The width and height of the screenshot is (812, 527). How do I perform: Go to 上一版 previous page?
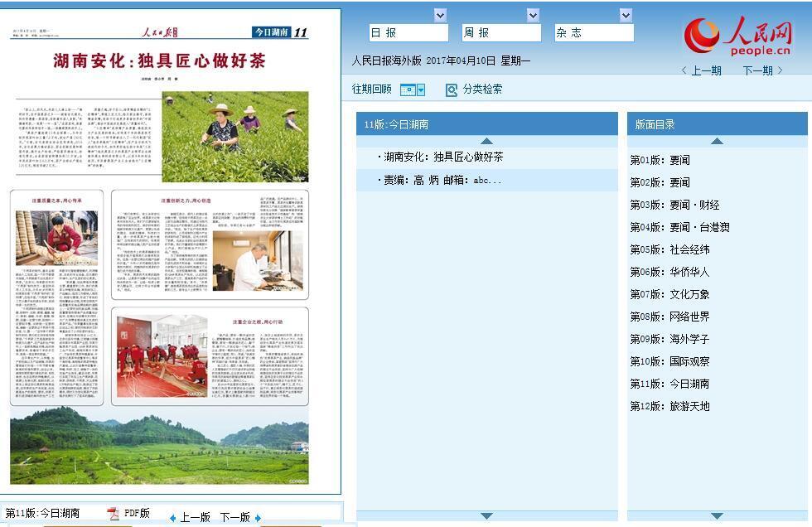pyautogui.click(x=191, y=517)
